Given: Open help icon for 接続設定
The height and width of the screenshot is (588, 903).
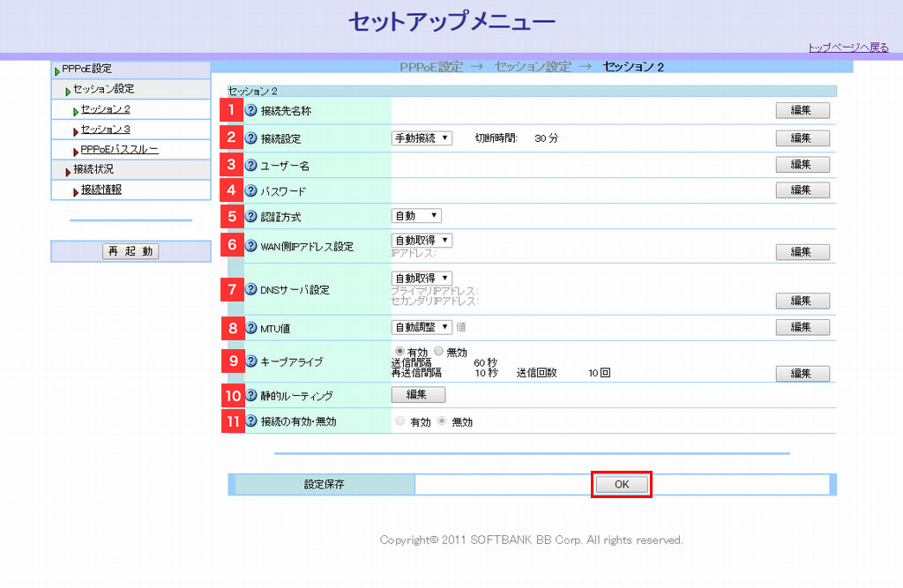Looking at the screenshot, I should click(250, 138).
